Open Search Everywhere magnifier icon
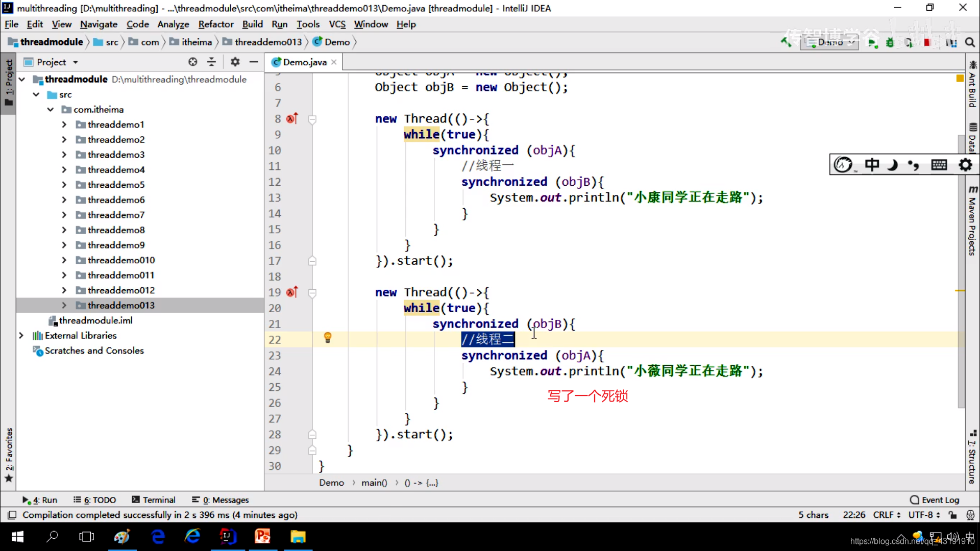Viewport: 980px width, 551px height. 970,42
